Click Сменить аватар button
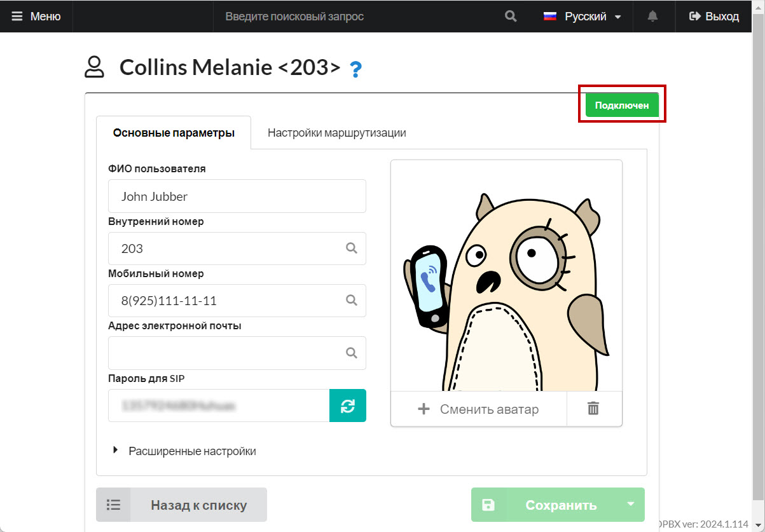The height and width of the screenshot is (532, 765). coord(478,409)
